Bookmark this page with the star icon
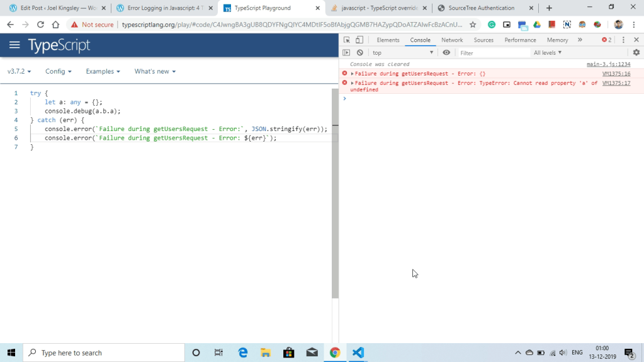Screen dimensions: 644x362 [x=473, y=25]
